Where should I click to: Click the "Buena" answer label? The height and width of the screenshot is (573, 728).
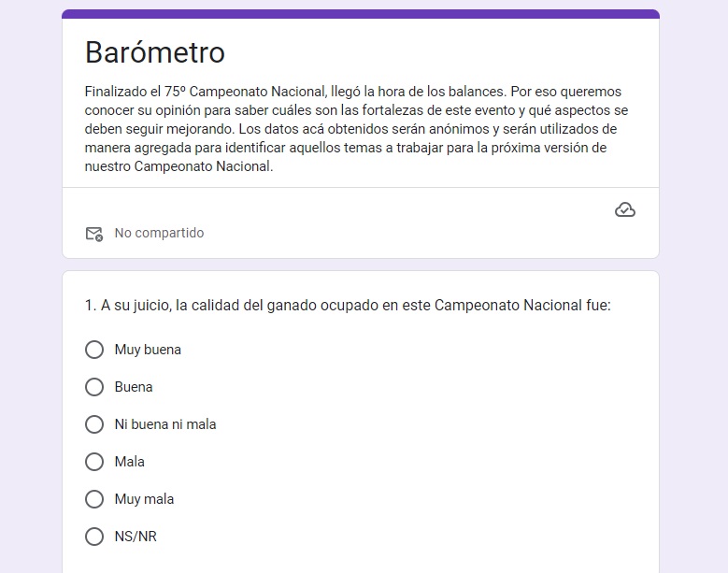click(134, 387)
